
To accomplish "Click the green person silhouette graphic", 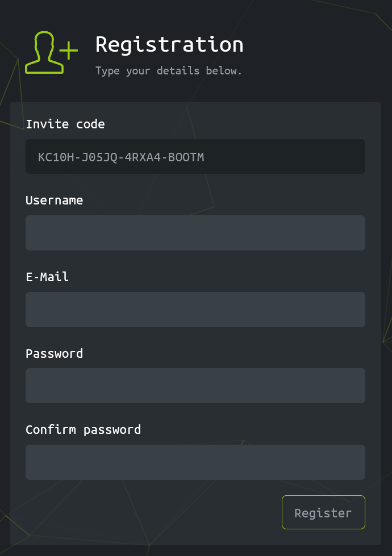I will pos(44,54).
